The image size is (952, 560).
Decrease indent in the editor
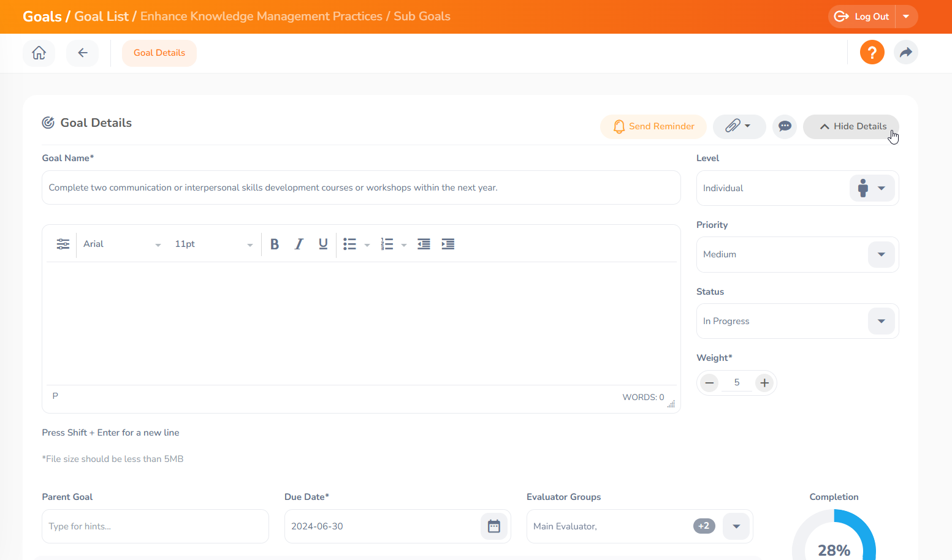coord(424,244)
